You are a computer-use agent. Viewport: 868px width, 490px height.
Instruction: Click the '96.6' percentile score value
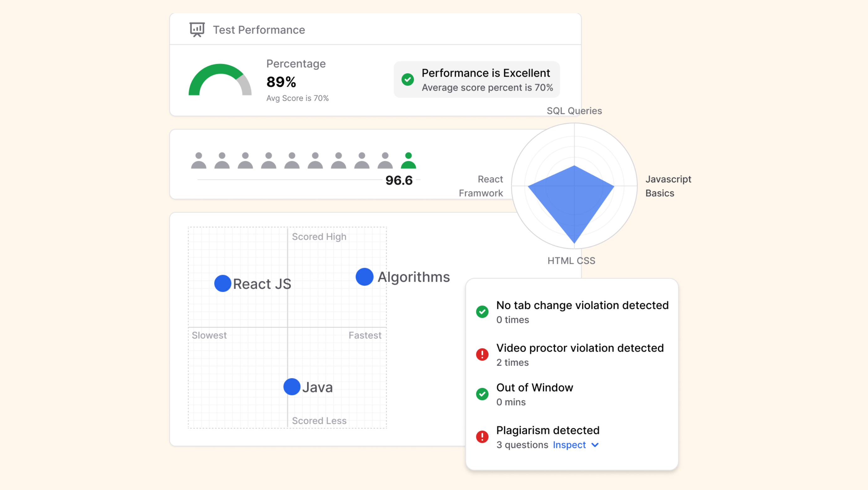(x=399, y=180)
